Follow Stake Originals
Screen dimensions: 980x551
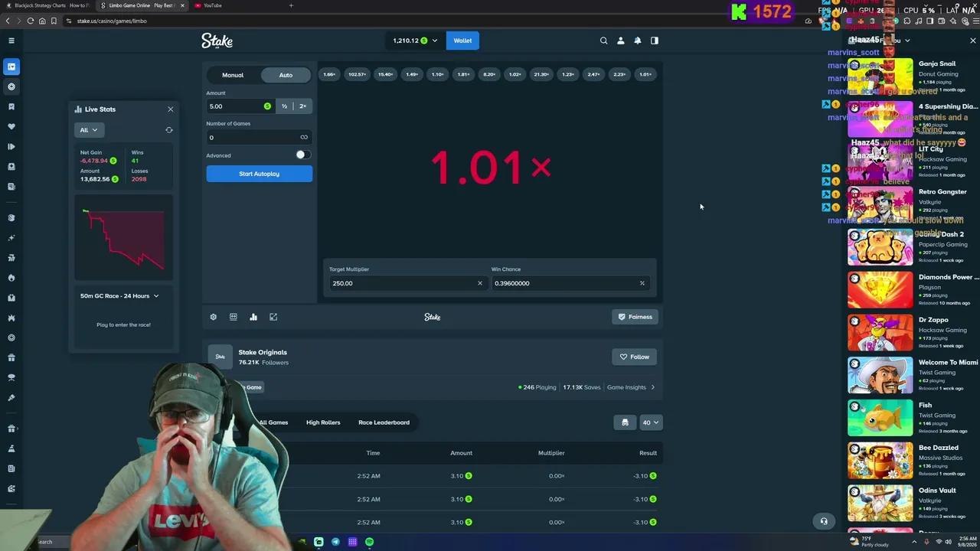pos(635,357)
